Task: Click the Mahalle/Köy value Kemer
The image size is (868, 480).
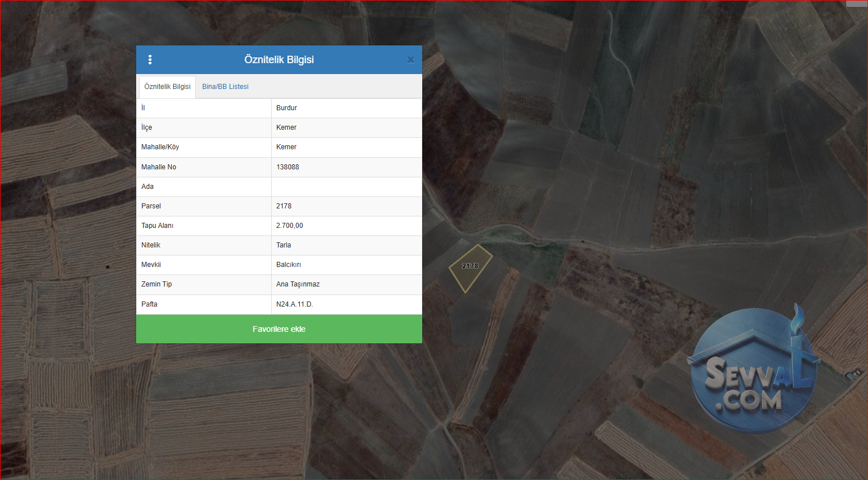Action: coord(286,147)
